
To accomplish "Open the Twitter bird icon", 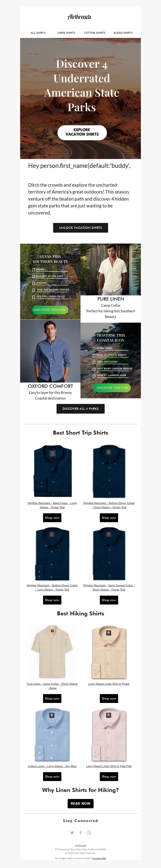I will [x=72, y=833].
